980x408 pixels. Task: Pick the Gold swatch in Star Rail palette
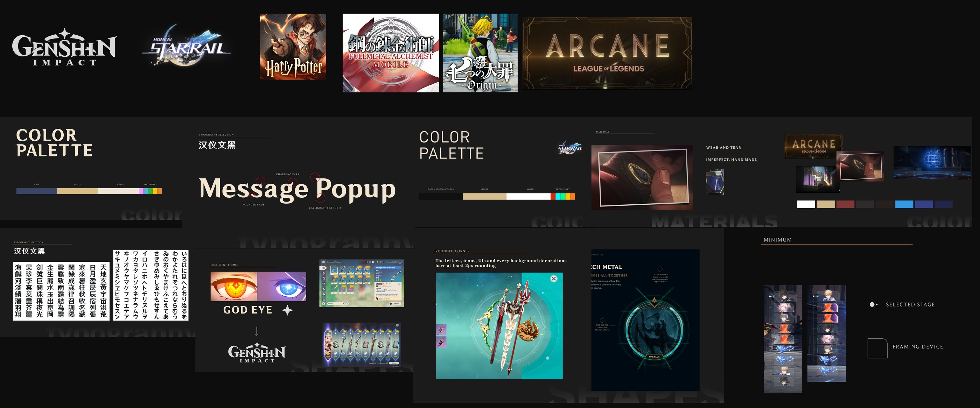[484, 197]
